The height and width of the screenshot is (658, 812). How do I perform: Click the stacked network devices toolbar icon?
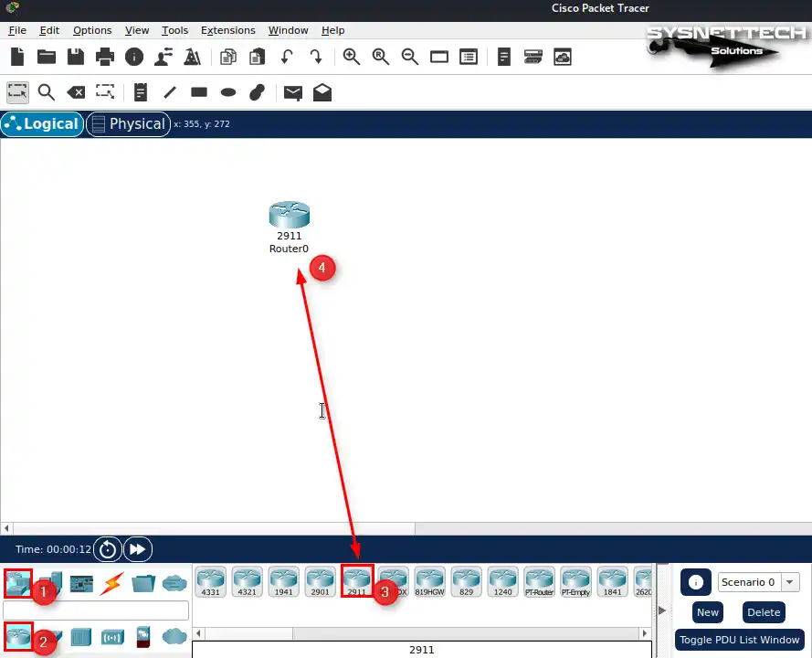pos(533,57)
